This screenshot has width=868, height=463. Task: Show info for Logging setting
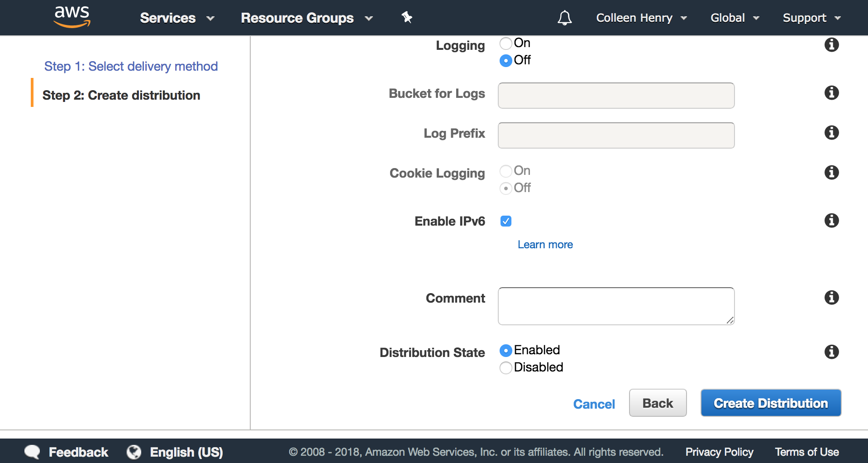pyautogui.click(x=831, y=45)
